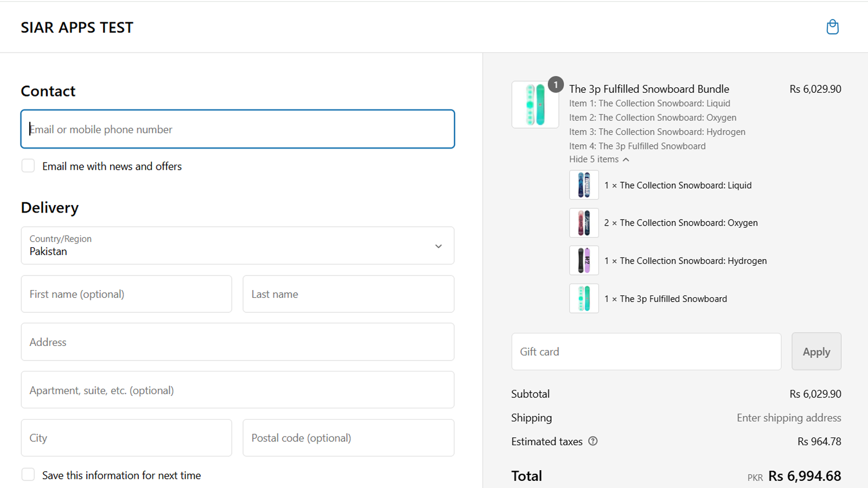
Task: Open the shopping cart bag icon
Action: tap(833, 27)
